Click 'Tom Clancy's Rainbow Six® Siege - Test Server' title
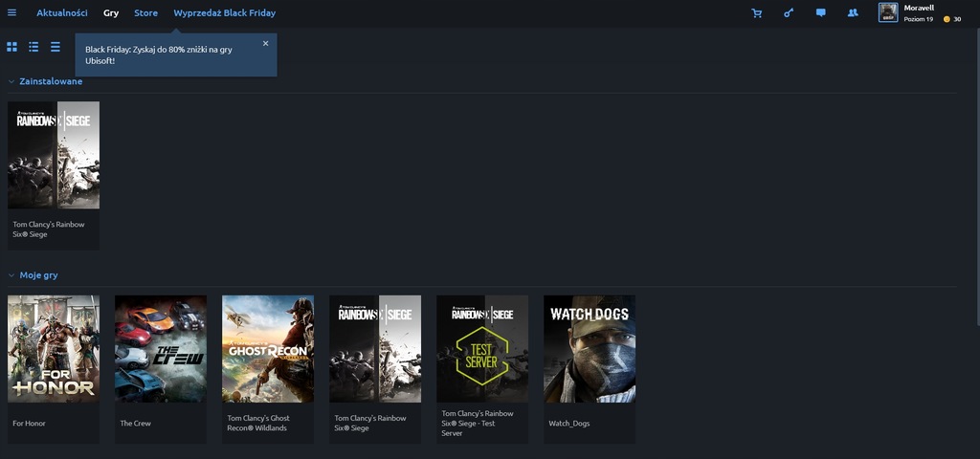This screenshot has width=980, height=459. coord(478,423)
